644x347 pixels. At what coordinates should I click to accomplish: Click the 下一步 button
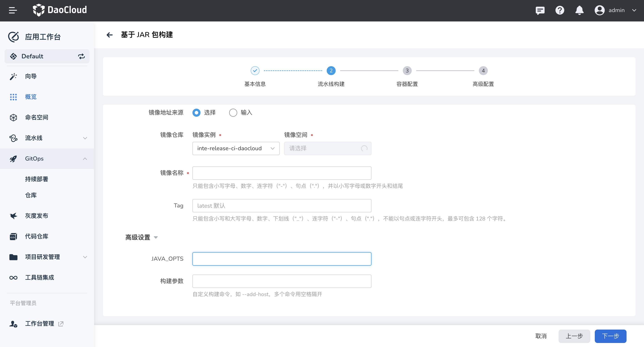(610, 336)
